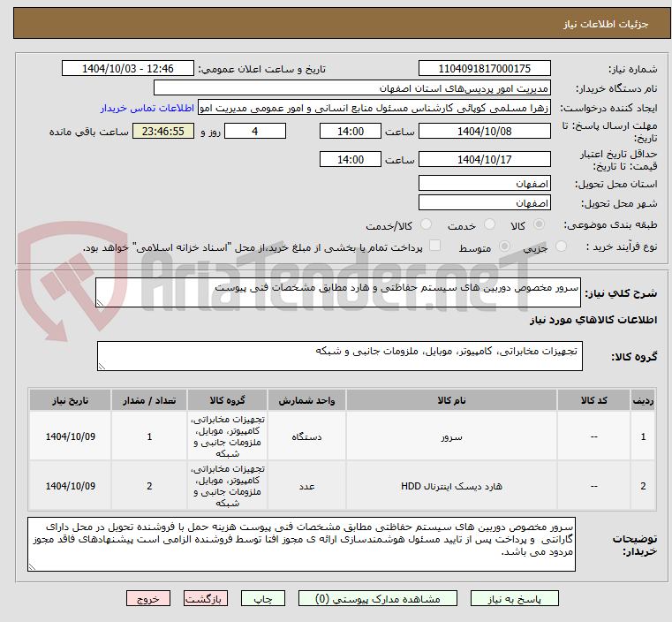Click quantity 2 in HDD row

coord(149,486)
